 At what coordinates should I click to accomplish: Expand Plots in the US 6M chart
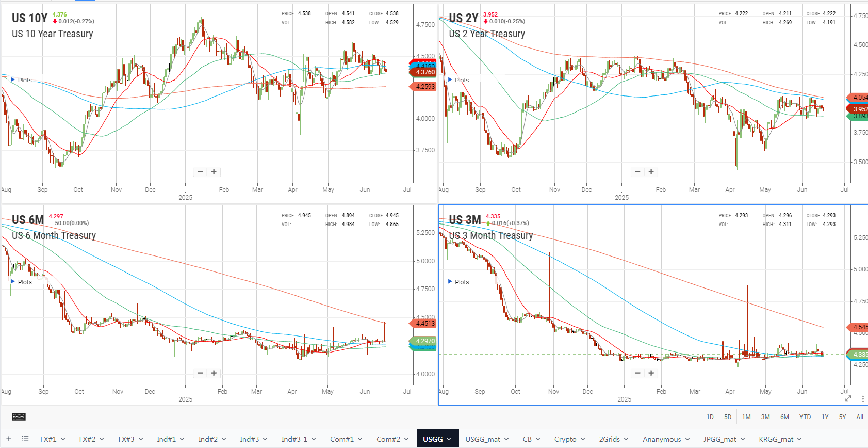[x=22, y=282]
